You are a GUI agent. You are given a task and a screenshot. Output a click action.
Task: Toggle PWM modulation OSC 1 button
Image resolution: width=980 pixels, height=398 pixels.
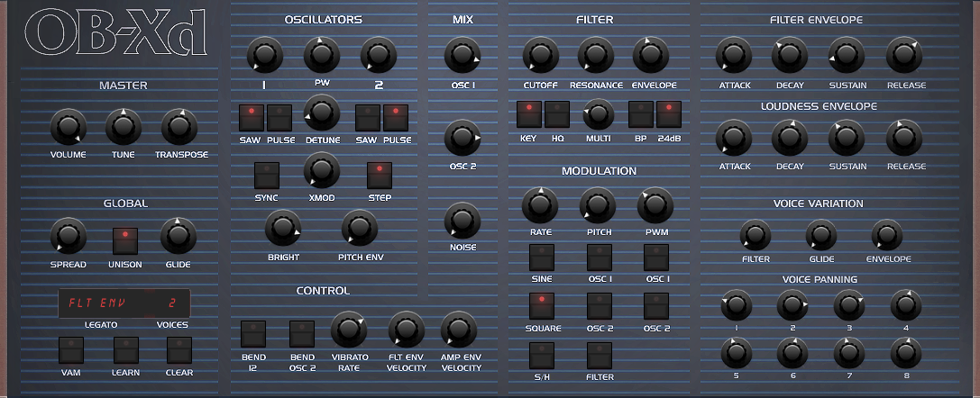[656, 257]
